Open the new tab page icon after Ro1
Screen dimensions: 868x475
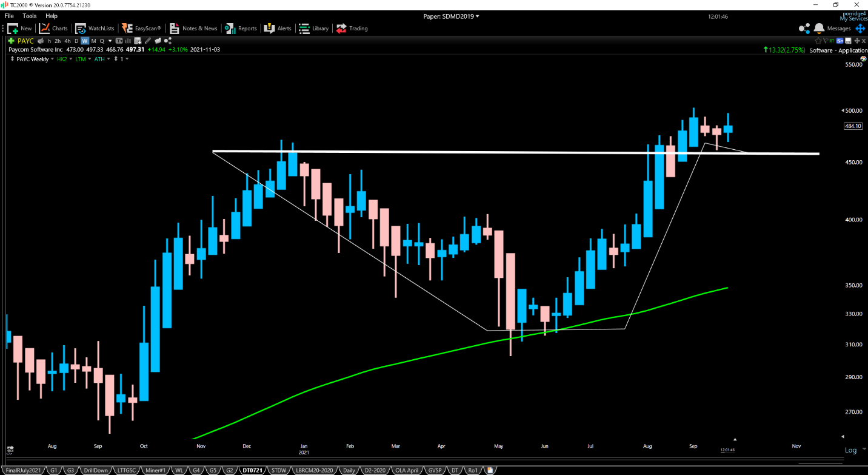point(490,470)
